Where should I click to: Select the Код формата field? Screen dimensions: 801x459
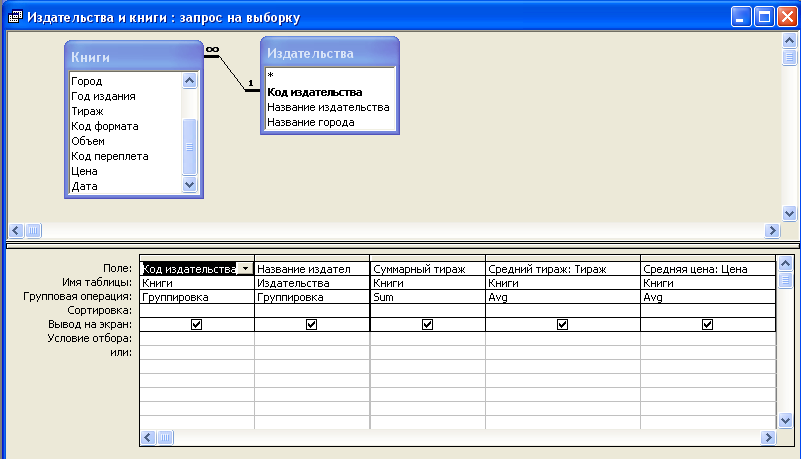[105, 126]
